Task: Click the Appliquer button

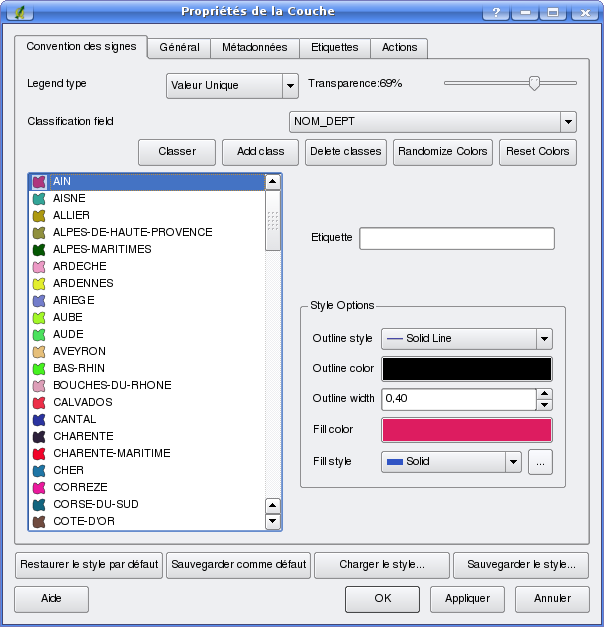Action: coord(467,599)
